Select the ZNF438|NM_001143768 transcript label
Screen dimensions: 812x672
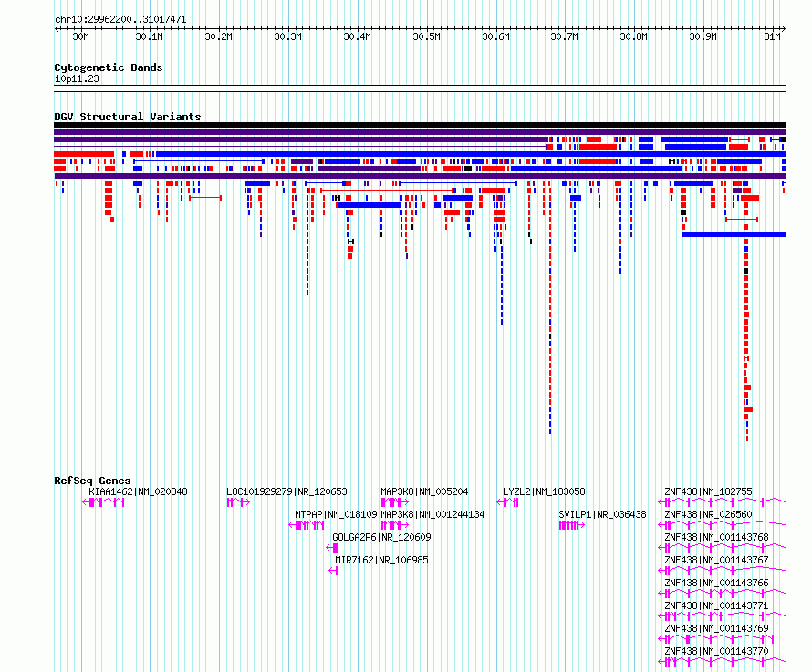[717, 537]
